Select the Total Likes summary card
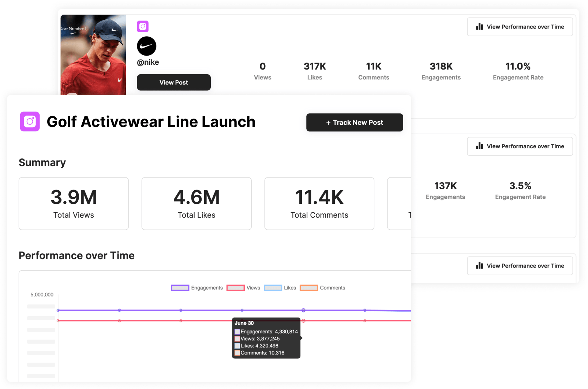 pos(196,203)
